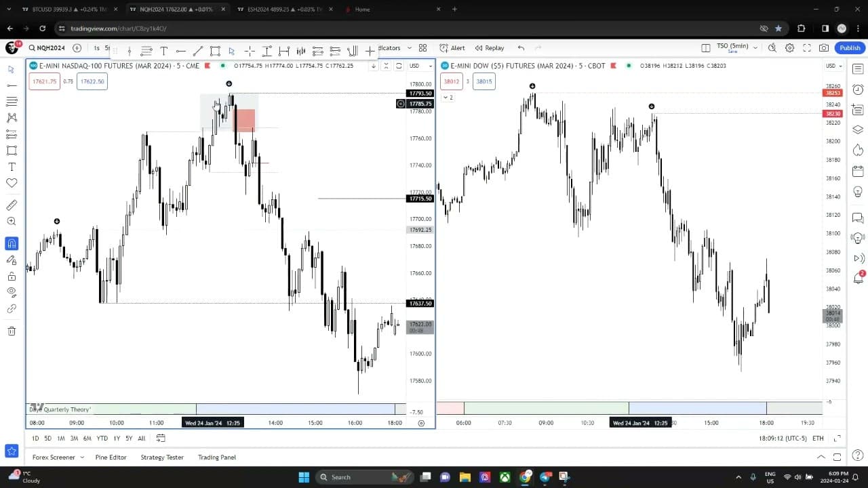Open the layout setup split-screen icon
Viewport: 868px width, 488px height.
pos(705,48)
